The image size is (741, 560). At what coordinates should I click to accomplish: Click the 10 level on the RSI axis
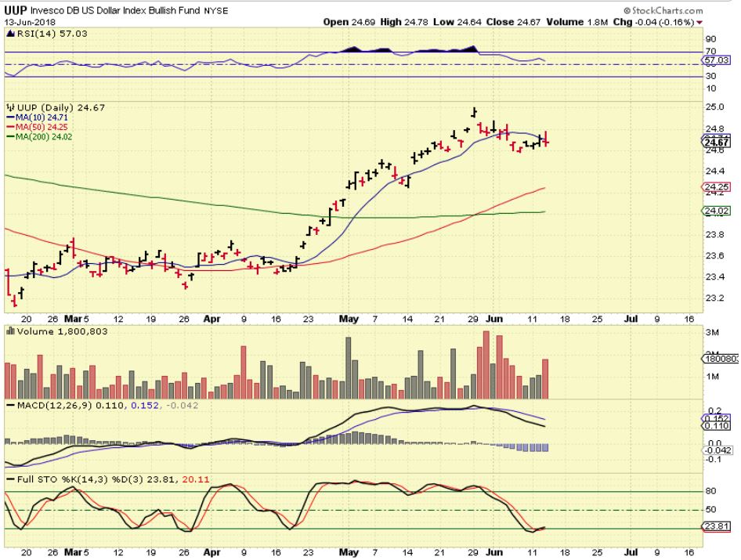710,89
